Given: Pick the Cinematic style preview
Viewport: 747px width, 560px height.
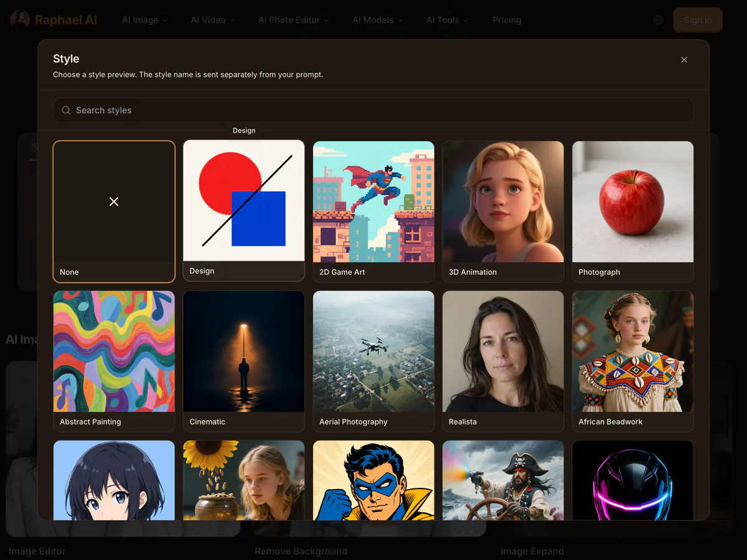Looking at the screenshot, I should pos(244,362).
